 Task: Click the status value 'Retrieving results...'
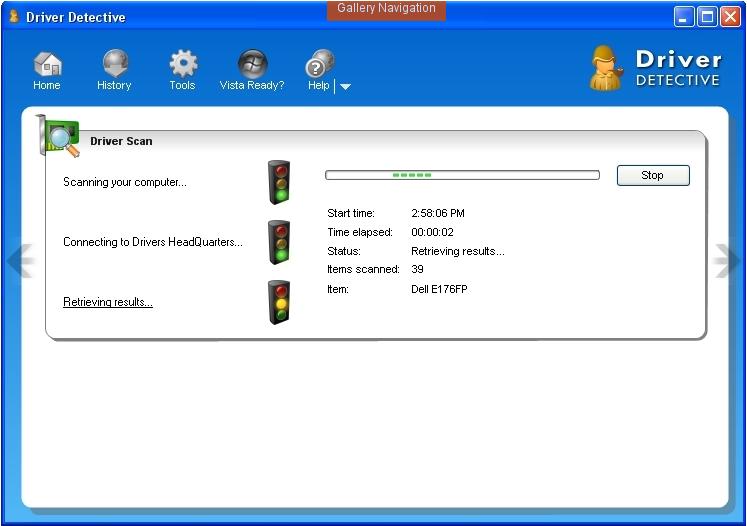point(458,251)
